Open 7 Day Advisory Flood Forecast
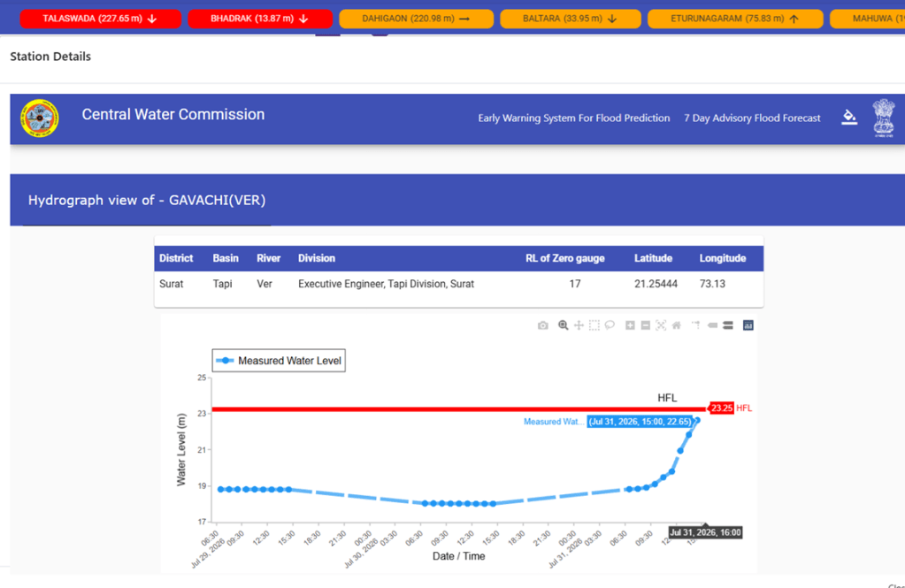 tap(752, 118)
